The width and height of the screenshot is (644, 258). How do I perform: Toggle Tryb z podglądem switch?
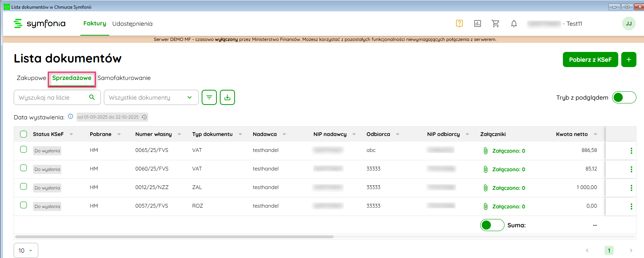point(624,97)
